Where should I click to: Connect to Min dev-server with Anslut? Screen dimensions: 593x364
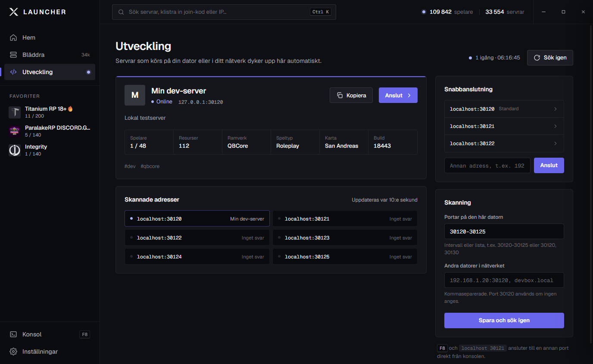tap(398, 95)
